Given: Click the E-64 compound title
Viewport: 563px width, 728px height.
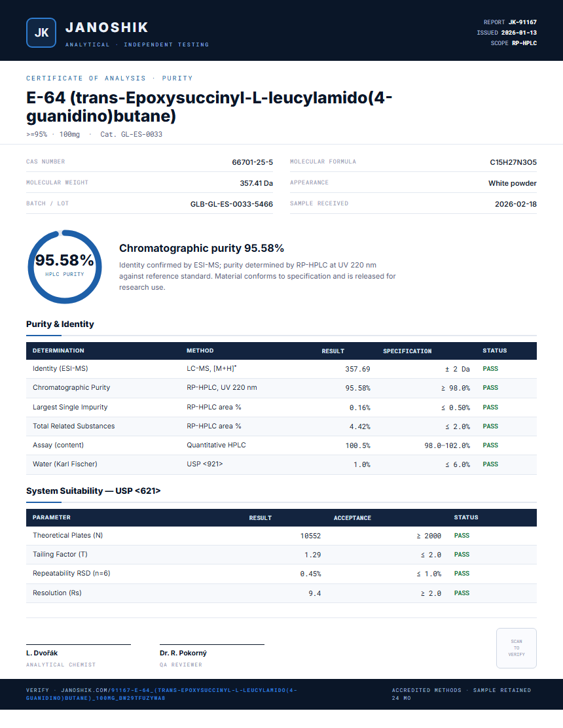Looking at the screenshot, I should tap(209, 107).
